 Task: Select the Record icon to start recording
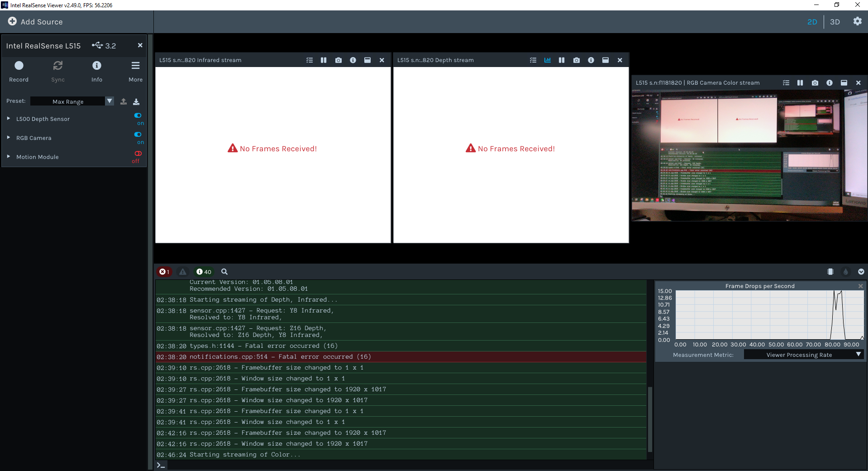pyautogui.click(x=19, y=65)
